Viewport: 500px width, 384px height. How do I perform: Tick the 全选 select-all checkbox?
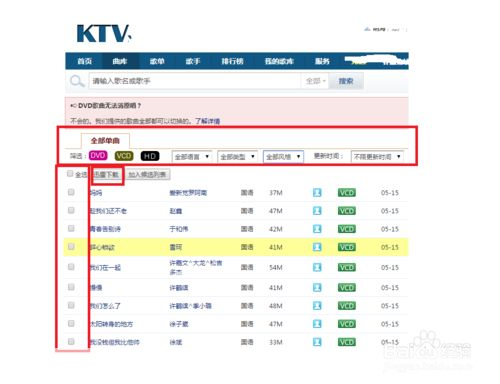tap(70, 173)
